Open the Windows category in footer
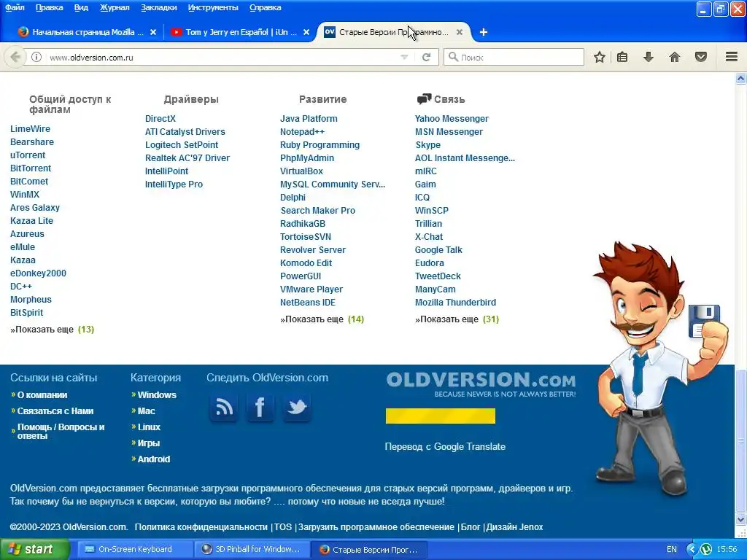The height and width of the screenshot is (560, 747). (x=157, y=394)
